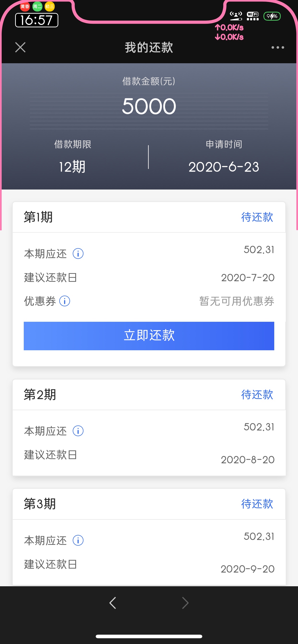Open the 第2期 installment header

click(x=149, y=395)
